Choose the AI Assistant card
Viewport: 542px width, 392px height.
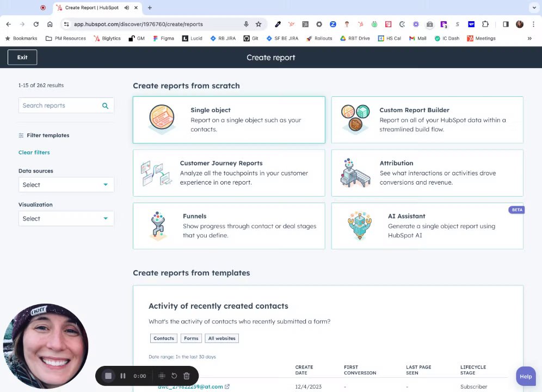tap(427, 226)
